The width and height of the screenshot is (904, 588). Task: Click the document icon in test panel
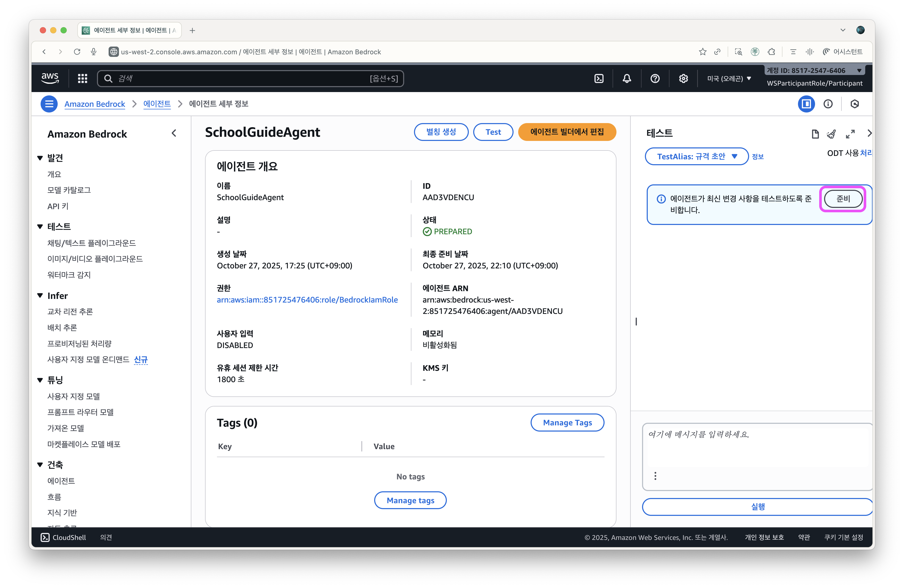[815, 134]
